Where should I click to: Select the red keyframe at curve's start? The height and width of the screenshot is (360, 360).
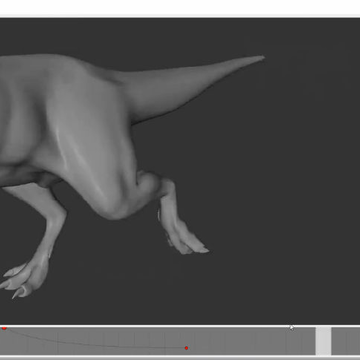4,328
